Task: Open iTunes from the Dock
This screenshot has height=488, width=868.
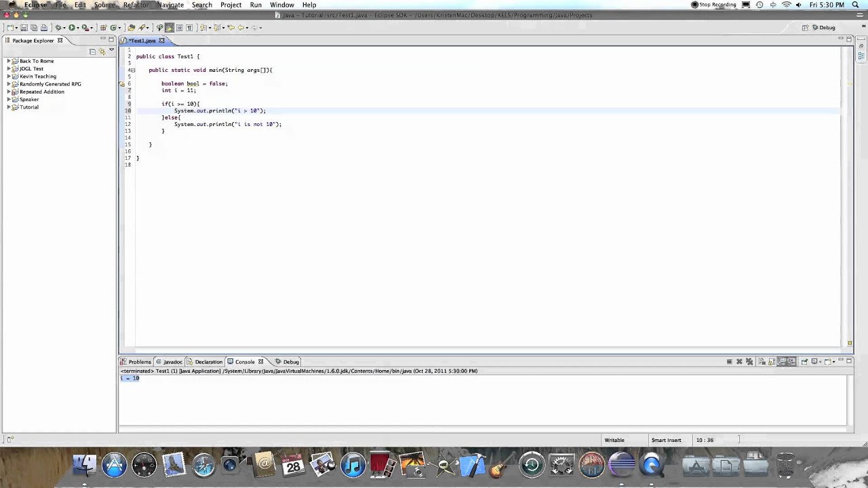Action: coord(353,465)
